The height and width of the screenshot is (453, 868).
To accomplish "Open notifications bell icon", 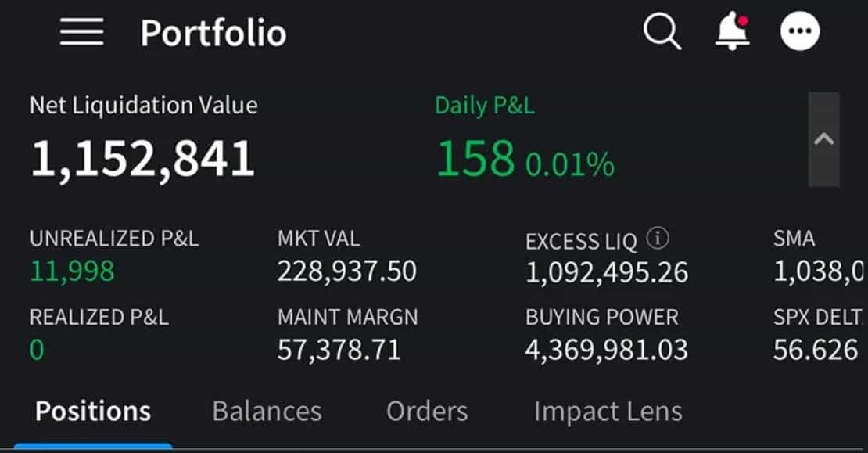I will click(x=733, y=31).
